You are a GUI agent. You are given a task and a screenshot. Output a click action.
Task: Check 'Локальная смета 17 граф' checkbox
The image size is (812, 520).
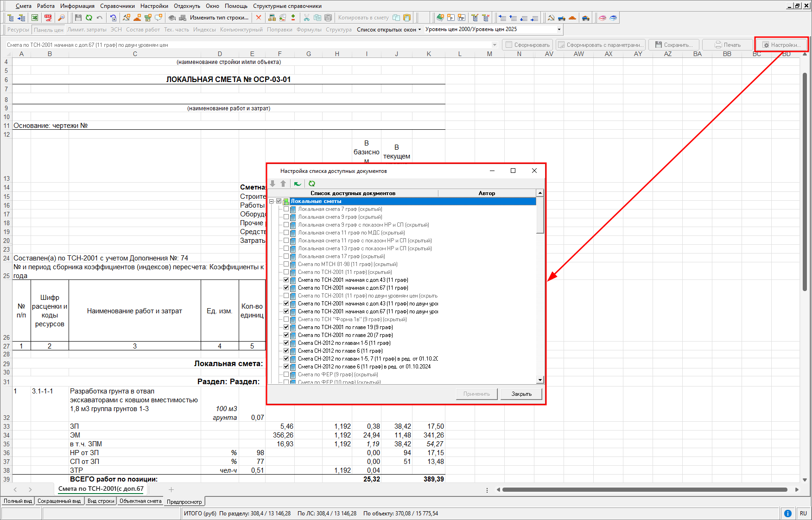(286, 256)
